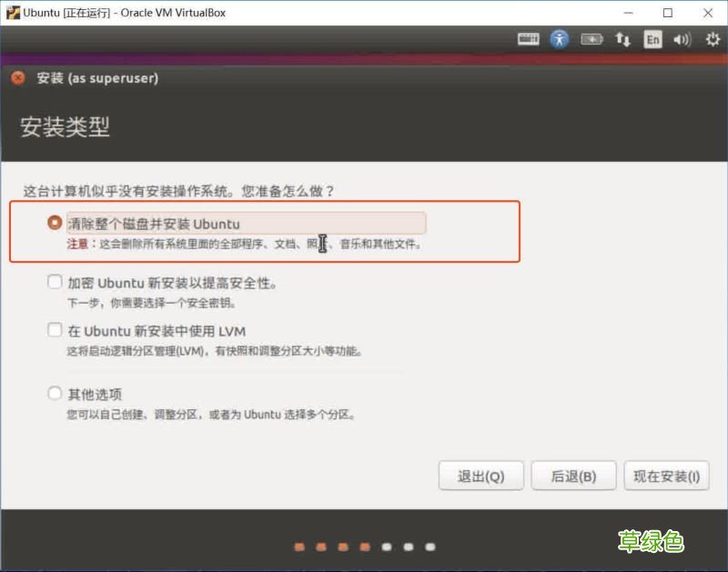Click the volume speaker icon
This screenshot has height=572, width=728.
(681, 40)
